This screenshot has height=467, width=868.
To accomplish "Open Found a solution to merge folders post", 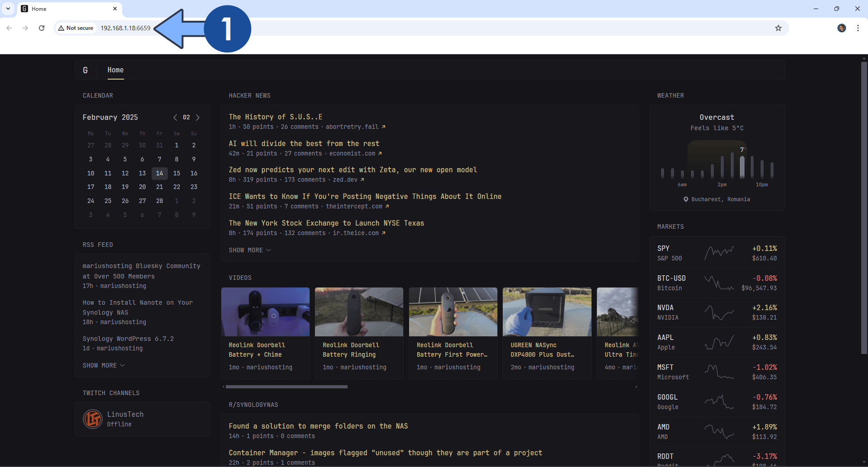I will click(x=318, y=426).
